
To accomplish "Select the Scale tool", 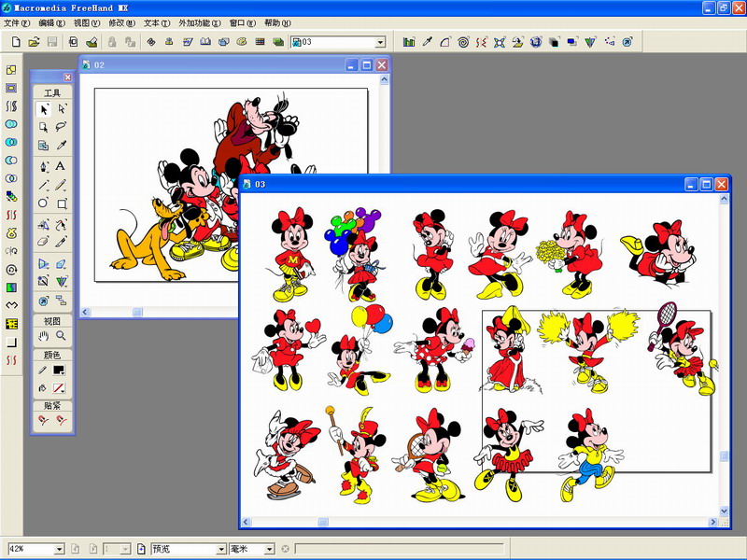I will (43, 224).
